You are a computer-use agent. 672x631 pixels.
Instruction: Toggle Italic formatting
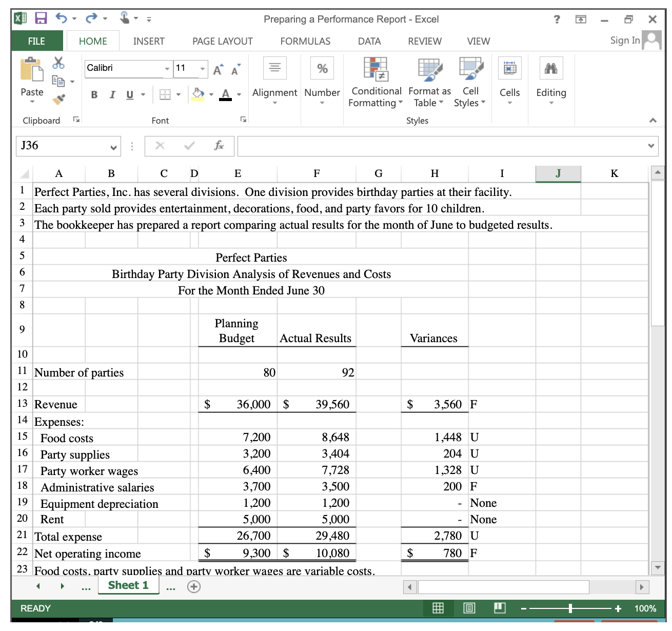[x=112, y=95]
